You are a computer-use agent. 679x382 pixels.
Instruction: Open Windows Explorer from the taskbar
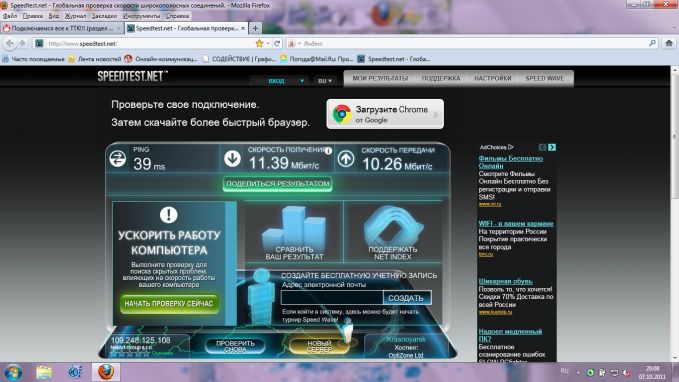pyautogui.click(x=44, y=372)
